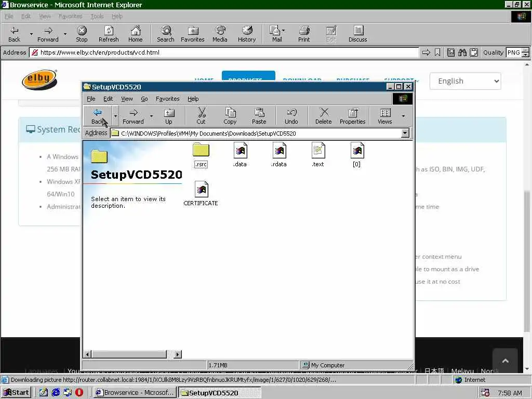Expand the Forward history dropdown in folder window
Viewport: 532px width, 399px height.
(x=151, y=116)
